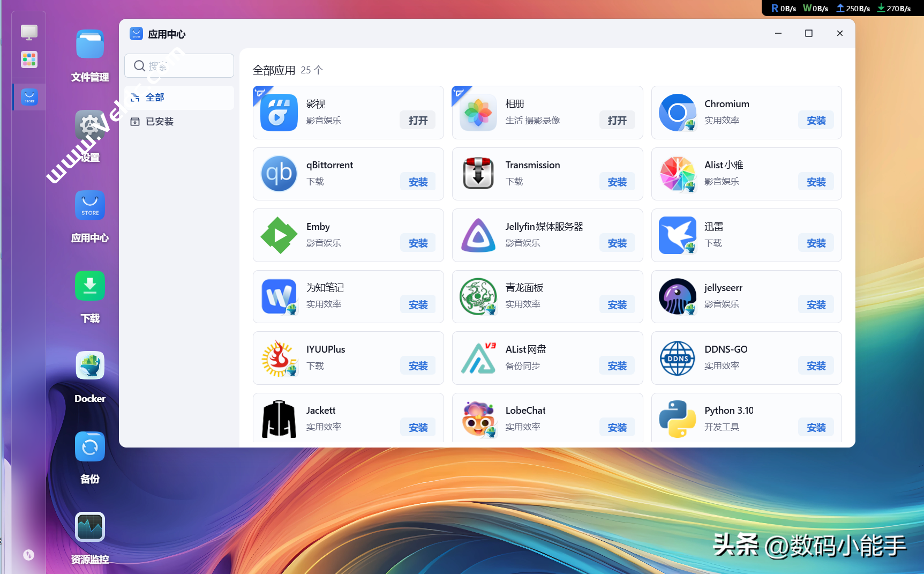This screenshot has height=574, width=924.
Task: Click the 相册 photos app icon
Action: pos(478,113)
